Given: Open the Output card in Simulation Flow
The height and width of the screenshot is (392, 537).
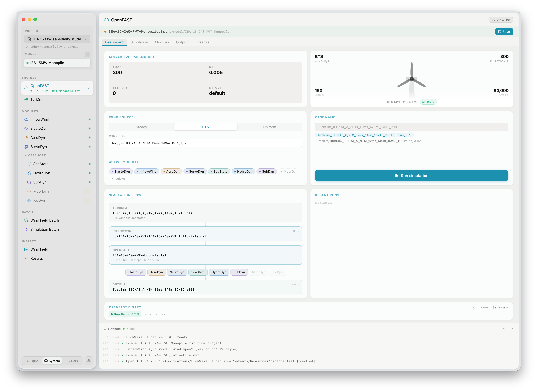Looking at the screenshot, I should click(x=205, y=287).
